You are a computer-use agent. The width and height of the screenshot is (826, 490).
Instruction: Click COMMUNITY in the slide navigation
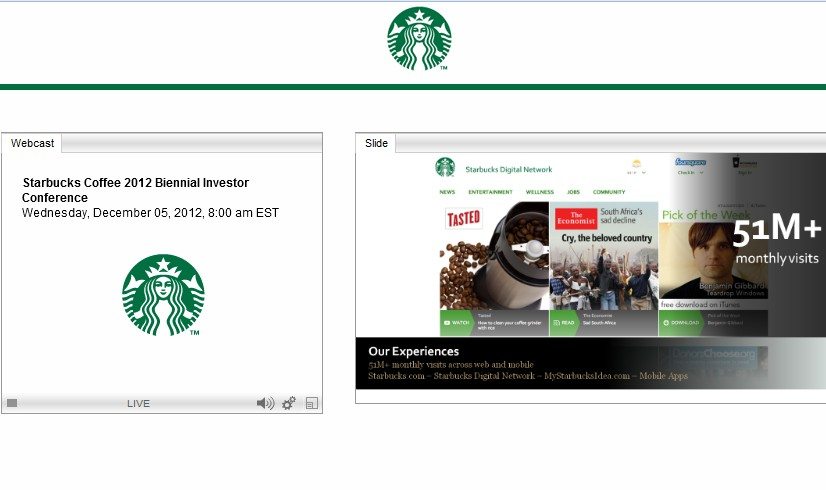coord(609,192)
